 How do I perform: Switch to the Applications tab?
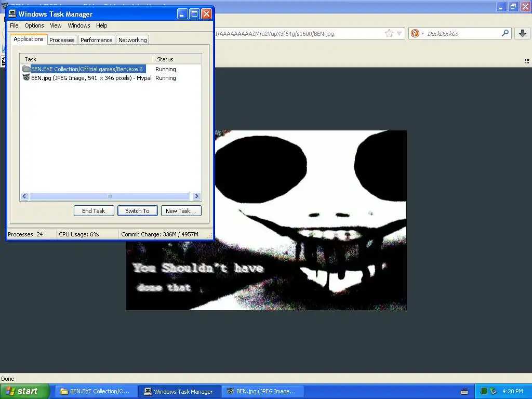pos(29,39)
